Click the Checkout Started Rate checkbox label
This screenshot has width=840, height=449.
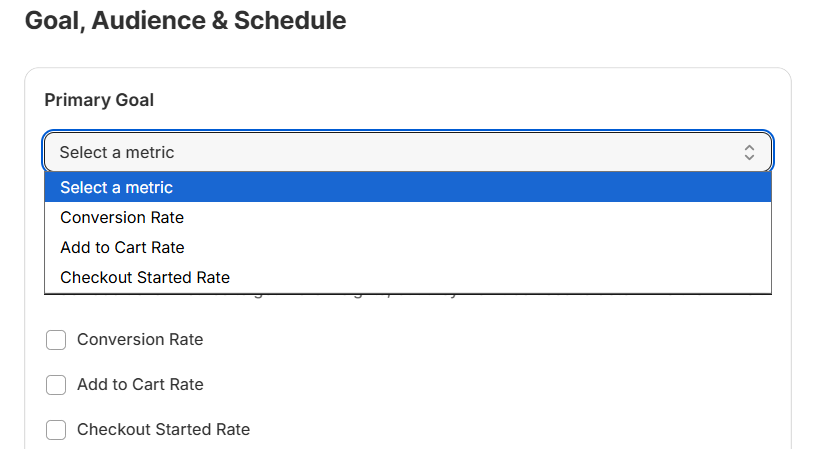163,430
